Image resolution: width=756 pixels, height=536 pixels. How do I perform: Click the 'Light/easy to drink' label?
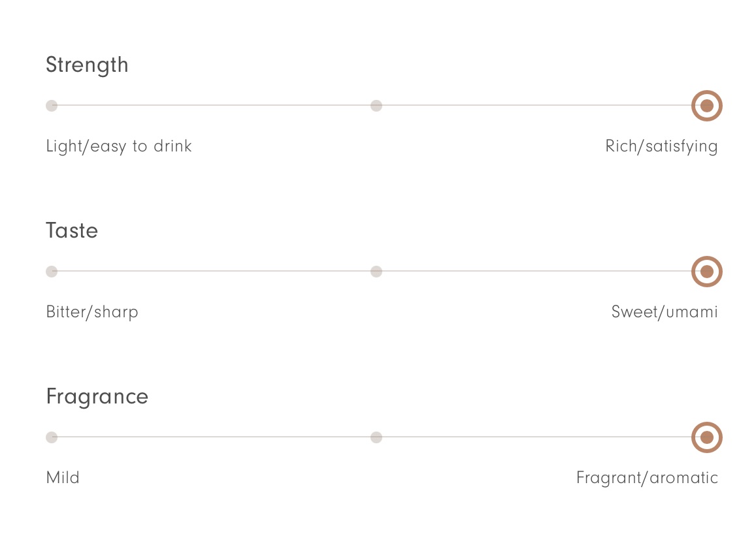[119, 146]
